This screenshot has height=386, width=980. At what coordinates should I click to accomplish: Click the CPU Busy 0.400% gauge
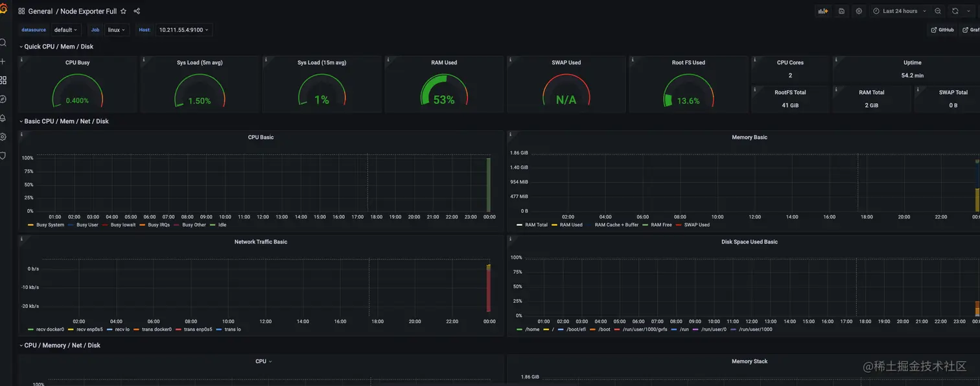77,91
